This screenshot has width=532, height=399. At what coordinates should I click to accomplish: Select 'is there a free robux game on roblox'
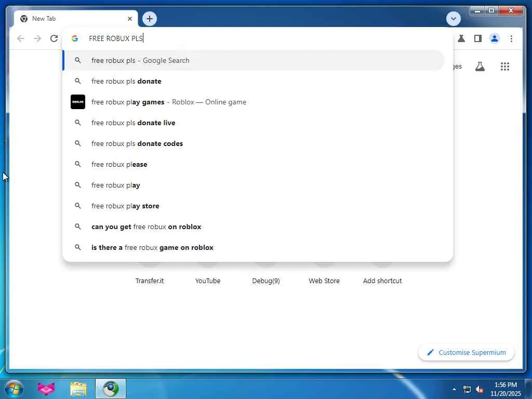point(254,247)
